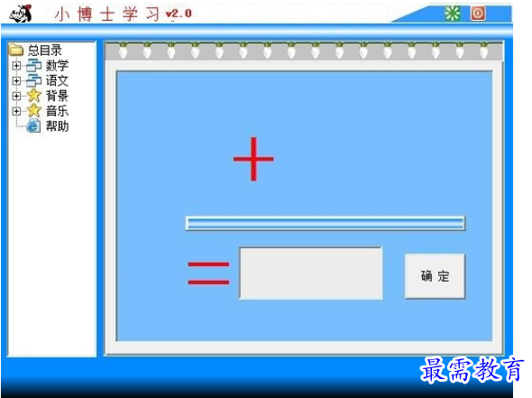Click the 确定 button

435,276
